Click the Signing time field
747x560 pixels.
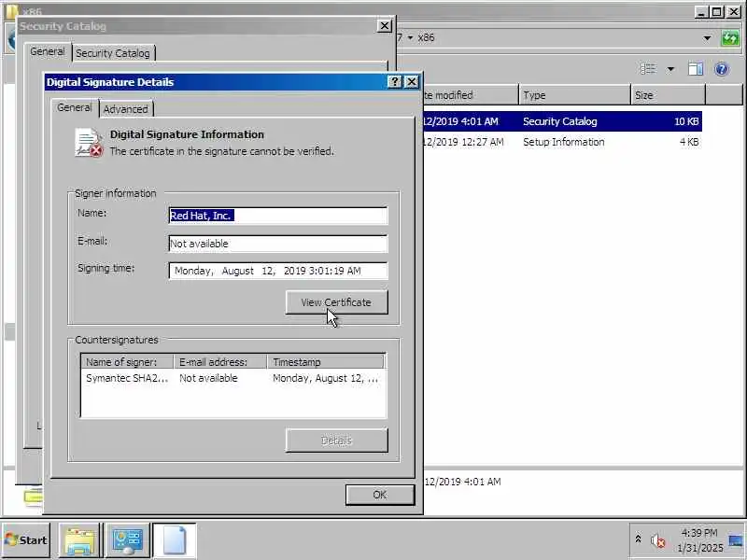tap(278, 271)
